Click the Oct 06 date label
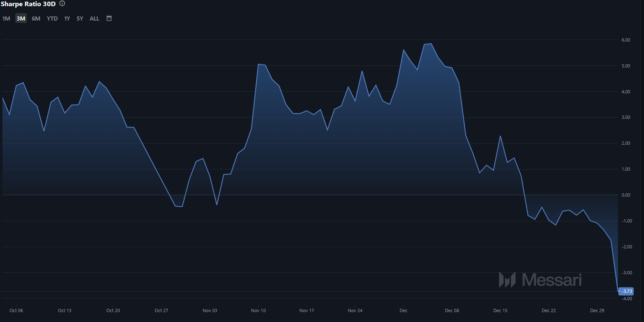This screenshot has height=322, width=644. point(16,310)
